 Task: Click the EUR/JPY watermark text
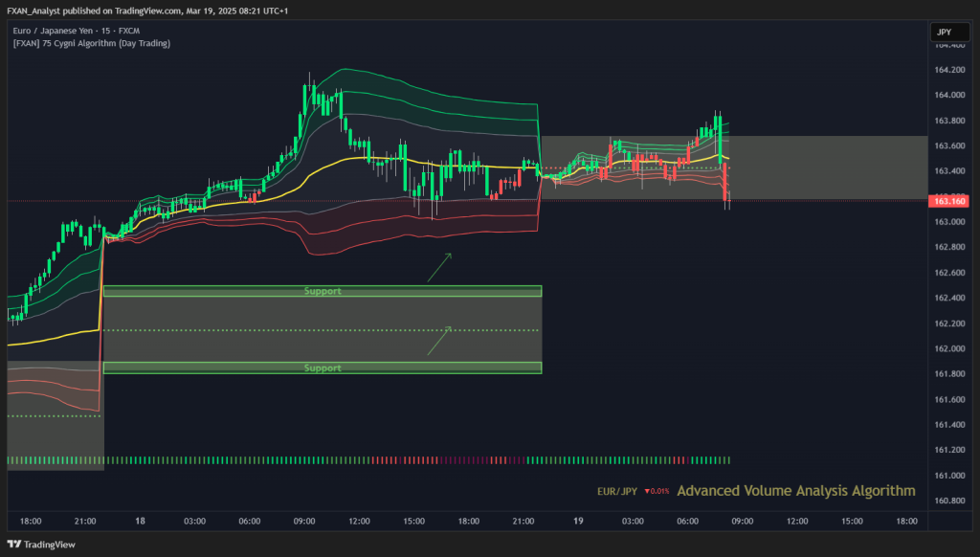coord(617,491)
